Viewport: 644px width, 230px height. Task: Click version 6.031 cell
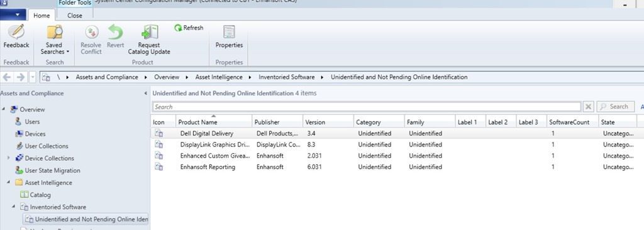pos(315,167)
